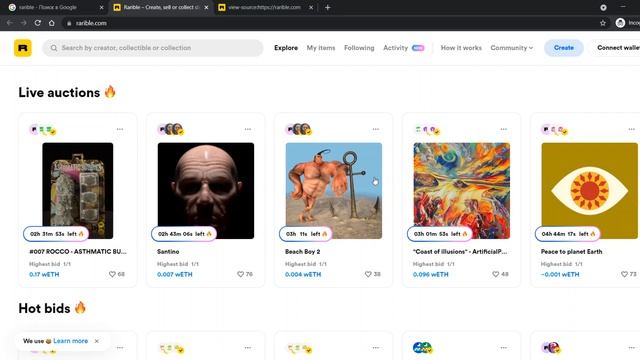
Task: Click the Connect wallet button
Action: click(616, 48)
